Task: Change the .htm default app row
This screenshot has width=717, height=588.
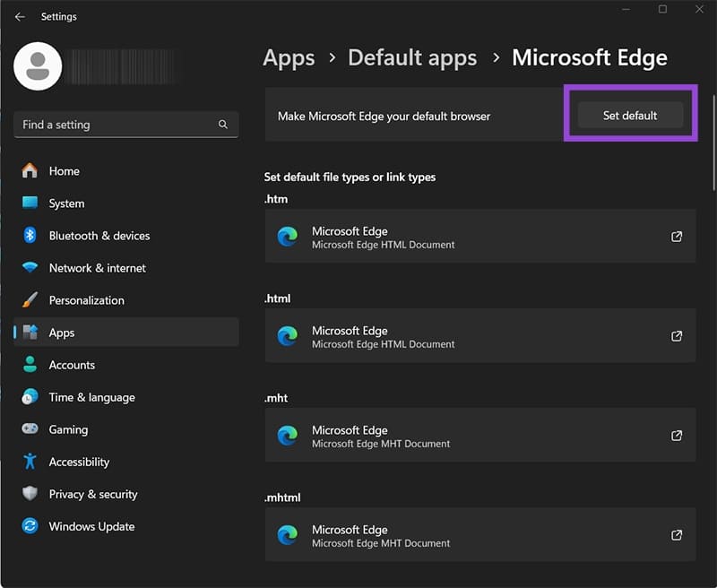Action: pyautogui.click(x=480, y=237)
